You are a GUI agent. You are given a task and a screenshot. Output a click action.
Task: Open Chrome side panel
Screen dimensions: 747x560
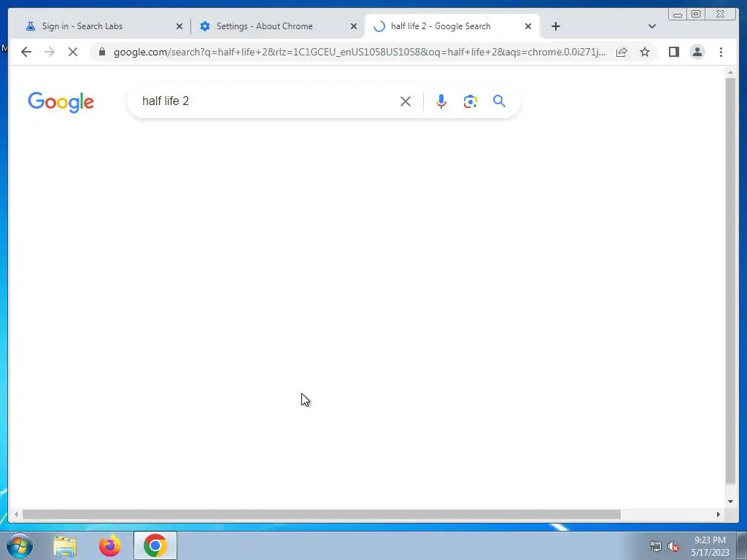point(673,52)
